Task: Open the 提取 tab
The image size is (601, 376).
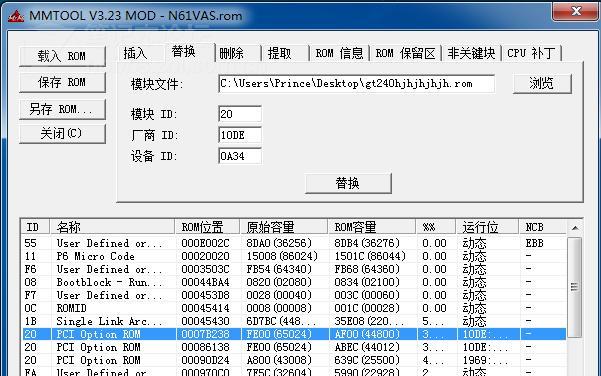Action: click(279, 53)
